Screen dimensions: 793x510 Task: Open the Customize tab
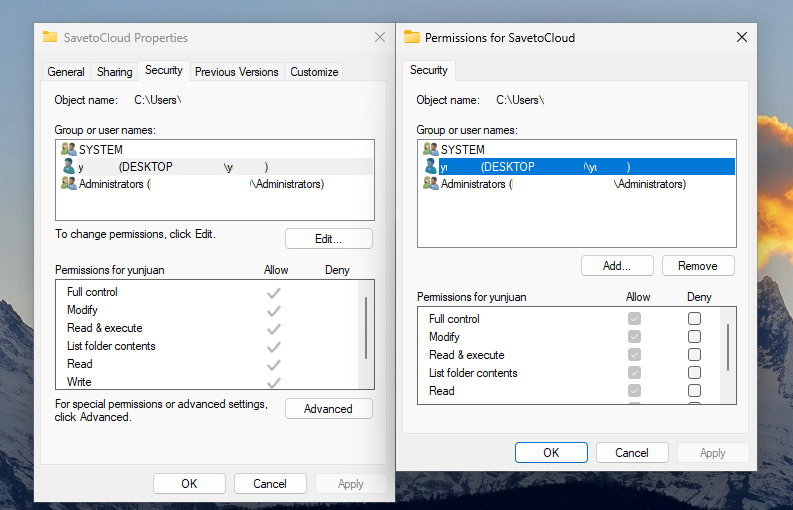314,72
